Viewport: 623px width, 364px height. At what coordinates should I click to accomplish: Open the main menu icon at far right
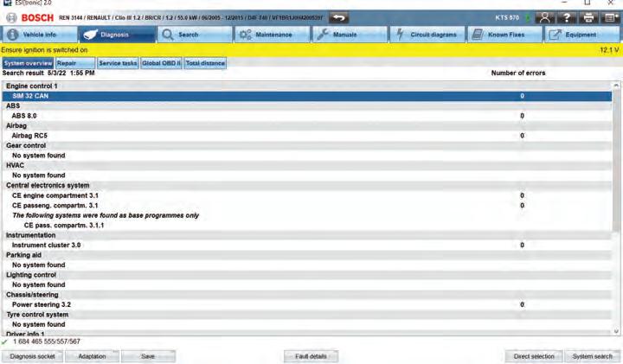point(610,18)
